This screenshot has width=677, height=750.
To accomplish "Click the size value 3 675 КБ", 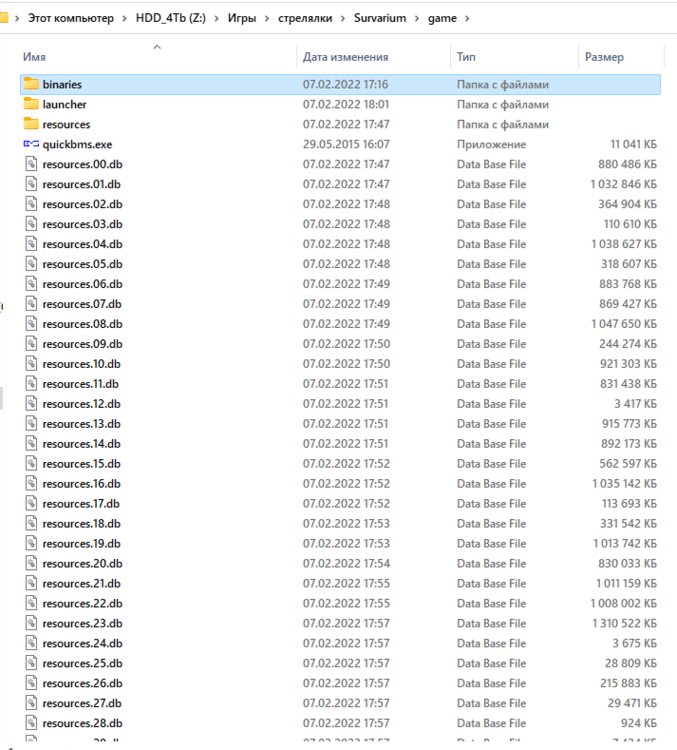I will 634,643.
